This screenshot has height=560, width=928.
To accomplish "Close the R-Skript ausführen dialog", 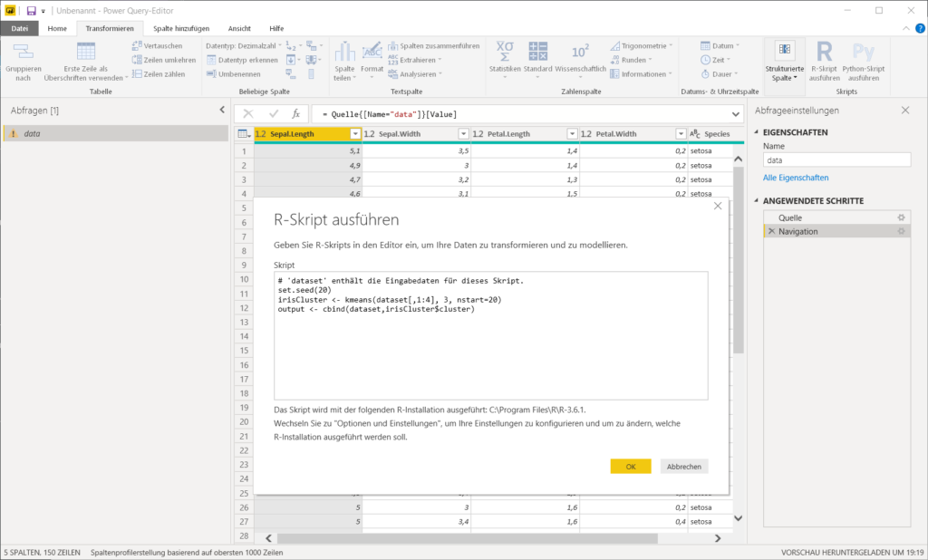I will 718,206.
